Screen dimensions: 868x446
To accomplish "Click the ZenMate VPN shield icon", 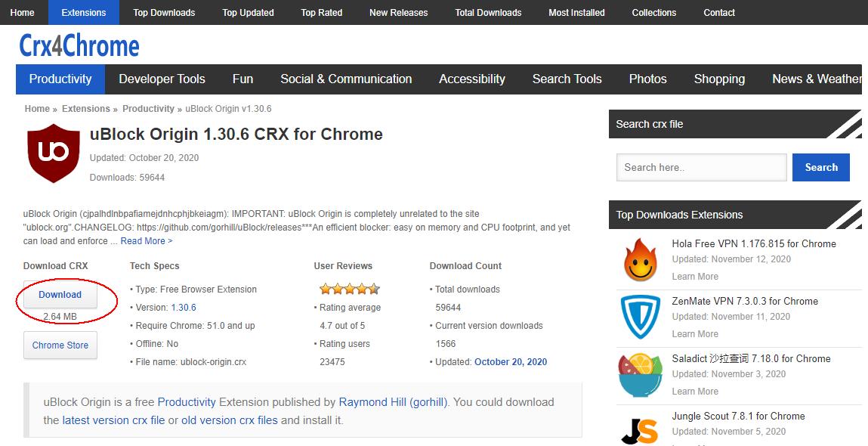I will point(640,317).
